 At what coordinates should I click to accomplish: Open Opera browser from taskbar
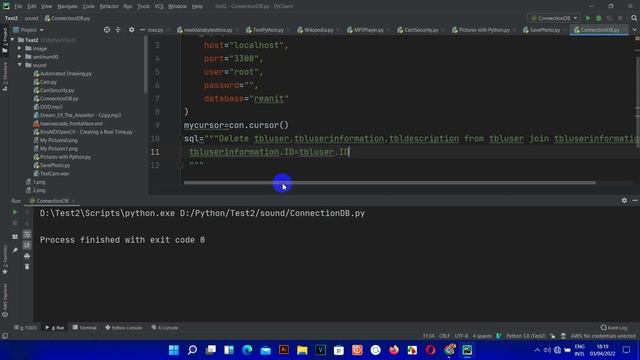(x=430, y=350)
